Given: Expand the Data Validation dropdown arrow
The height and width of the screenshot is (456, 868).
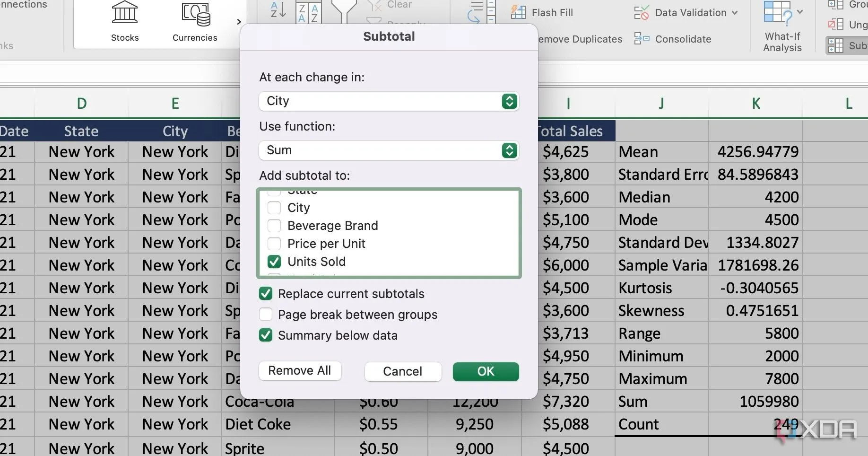Looking at the screenshot, I should [735, 13].
